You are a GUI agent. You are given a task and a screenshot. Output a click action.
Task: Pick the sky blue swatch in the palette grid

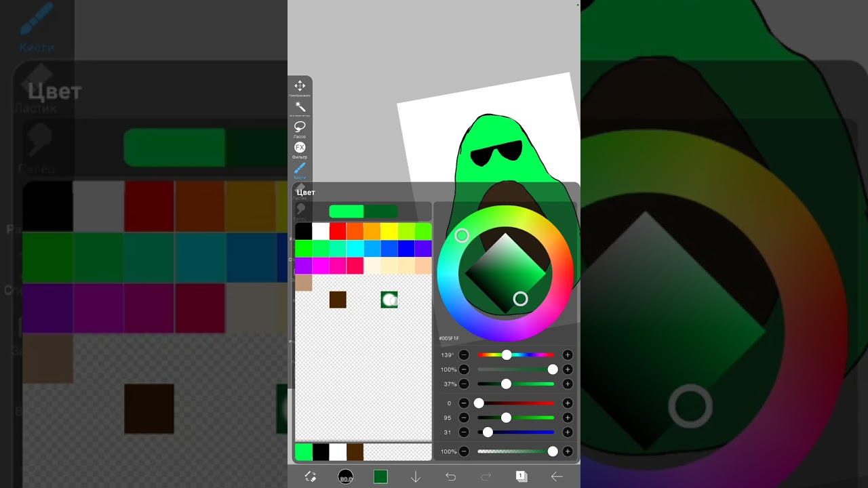(x=372, y=249)
